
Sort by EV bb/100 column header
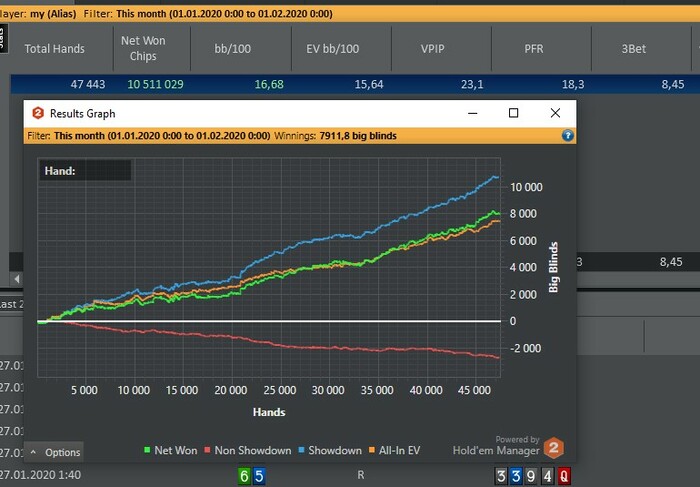click(333, 49)
